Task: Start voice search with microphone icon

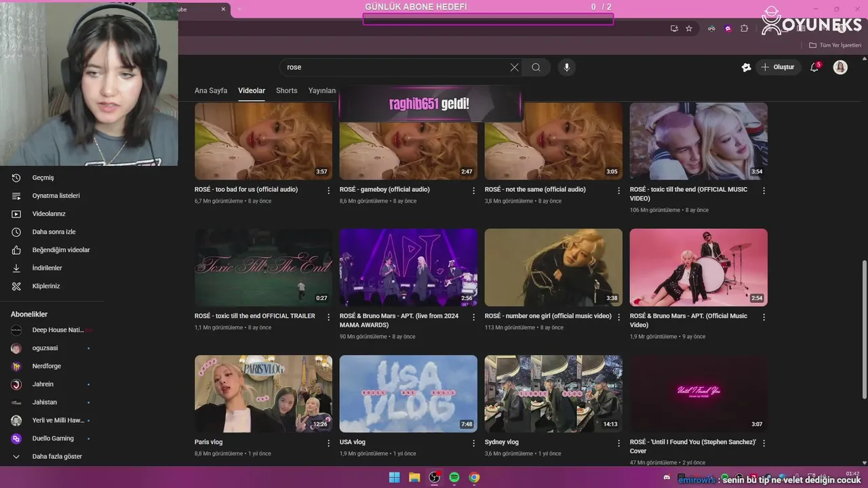Action: pos(567,67)
